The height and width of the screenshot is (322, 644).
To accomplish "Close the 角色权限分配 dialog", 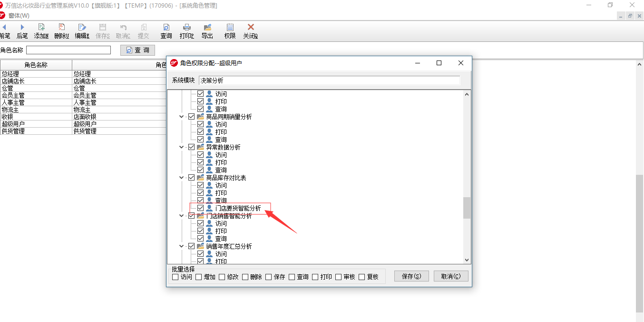I will pyautogui.click(x=460, y=63).
